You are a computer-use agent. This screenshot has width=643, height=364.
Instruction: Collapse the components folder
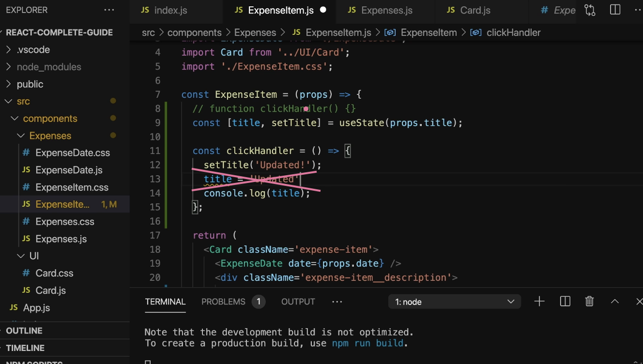point(15,119)
